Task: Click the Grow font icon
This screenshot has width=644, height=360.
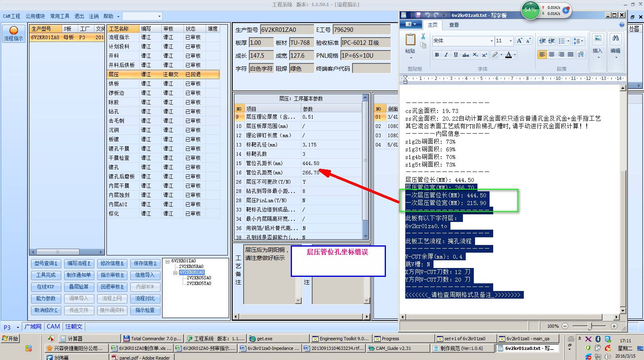Action: pyautogui.click(x=519, y=41)
